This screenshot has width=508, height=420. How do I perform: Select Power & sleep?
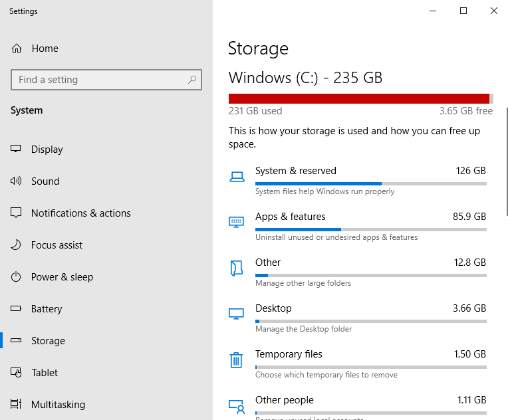pyautogui.click(x=106, y=277)
